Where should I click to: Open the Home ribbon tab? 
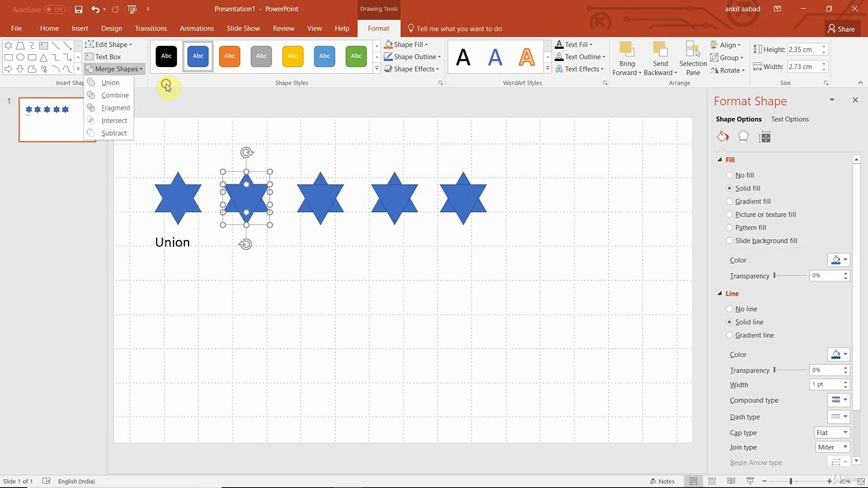pyautogui.click(x=50, y=28)
